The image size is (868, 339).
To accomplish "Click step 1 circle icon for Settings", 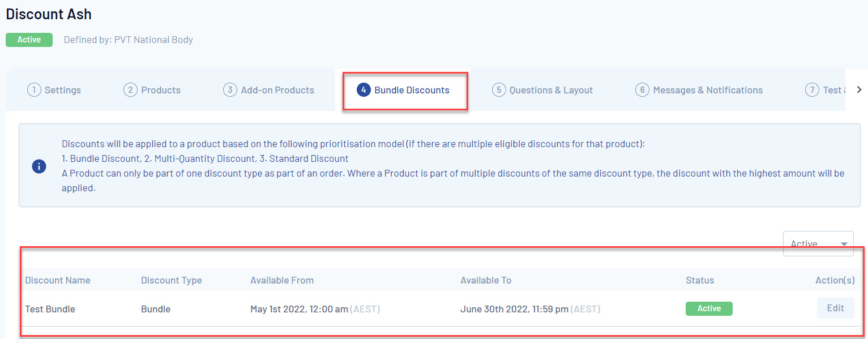I will click(34, 90).
